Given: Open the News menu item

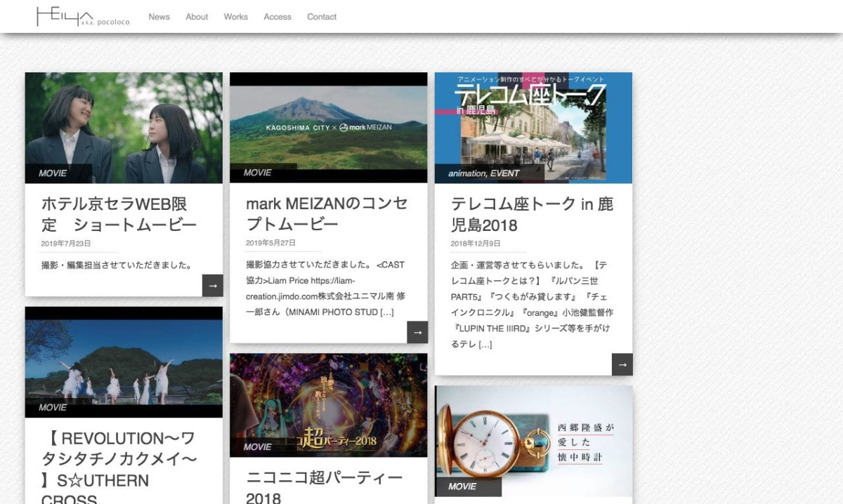Looking at the screenshot, I should click(159, 17).
